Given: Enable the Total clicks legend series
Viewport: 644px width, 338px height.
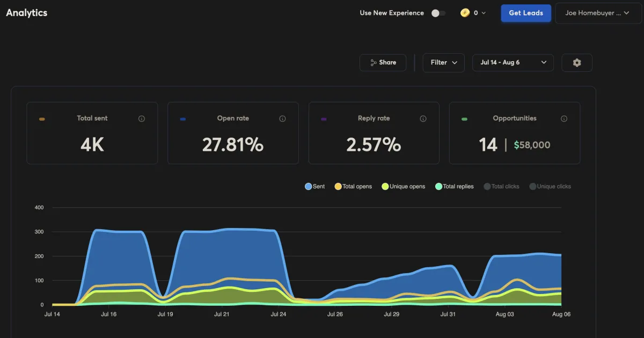Looking at the screenshot, I should (x=501, y=187).
